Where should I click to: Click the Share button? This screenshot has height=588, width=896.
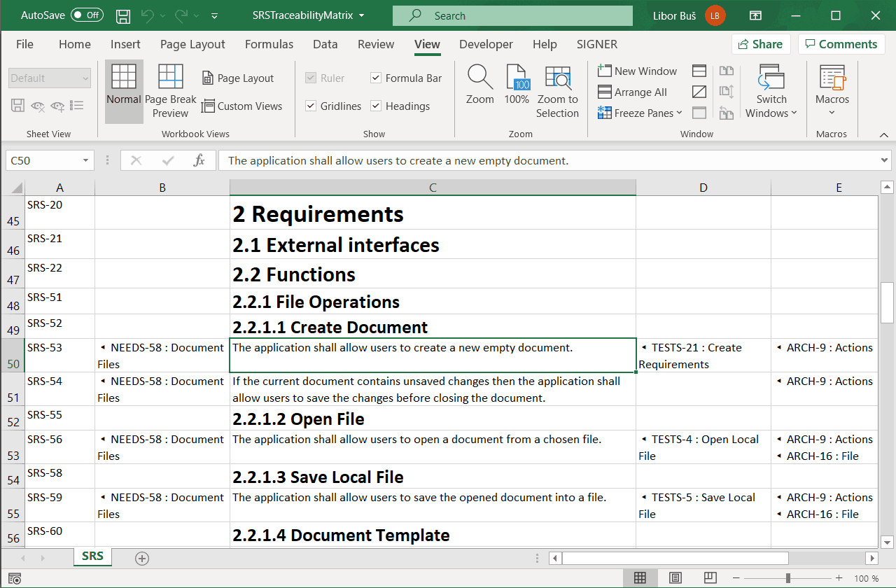[x=760, y=44]
